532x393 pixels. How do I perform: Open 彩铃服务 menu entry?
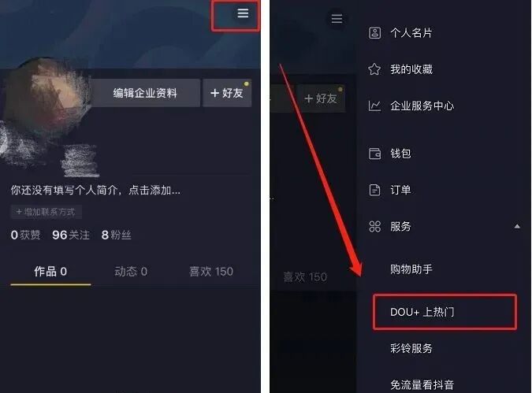coord(411,348)
